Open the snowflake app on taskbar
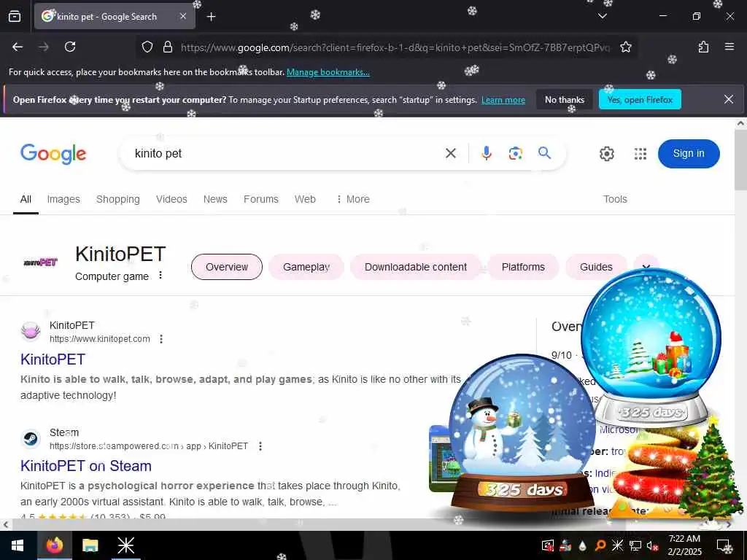Screen dimensions: 747x560 point(125,545)
